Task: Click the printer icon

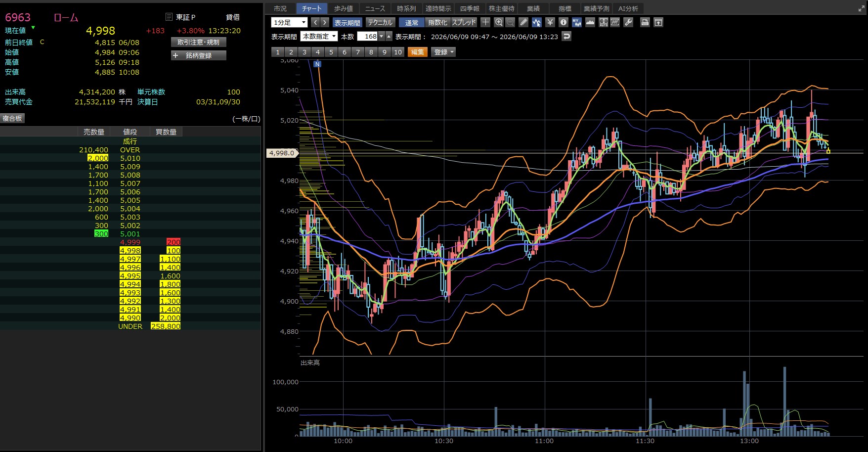Action: point(645,22)
